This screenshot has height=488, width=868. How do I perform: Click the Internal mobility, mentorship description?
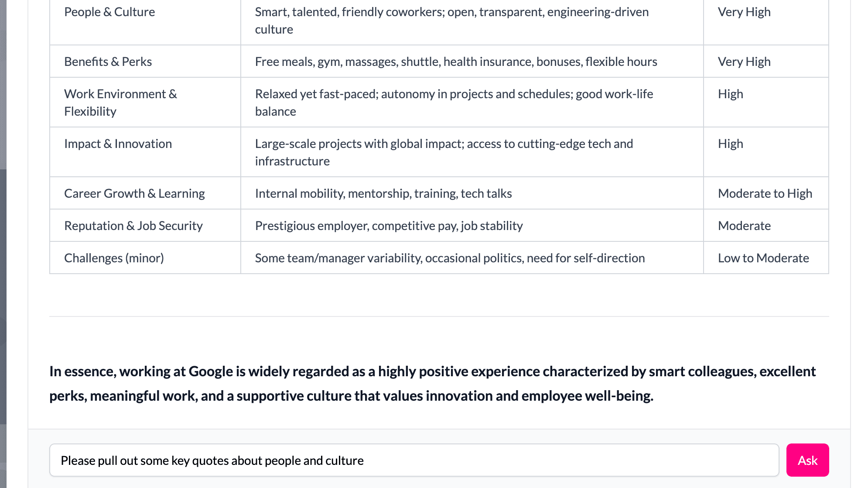coord(383,193)
